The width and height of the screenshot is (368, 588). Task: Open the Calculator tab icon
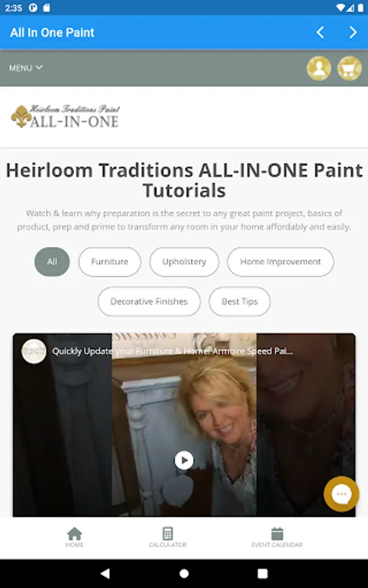(x=168, y=537)
